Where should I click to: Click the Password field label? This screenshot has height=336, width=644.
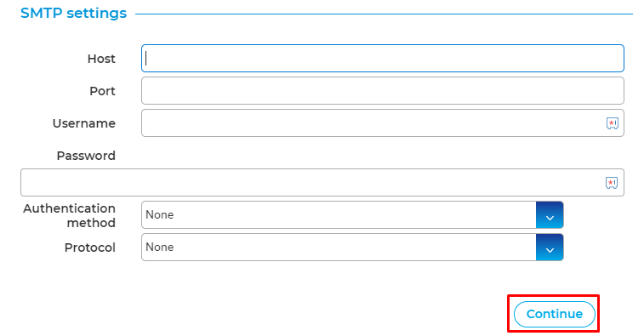(x=86, y=156)
